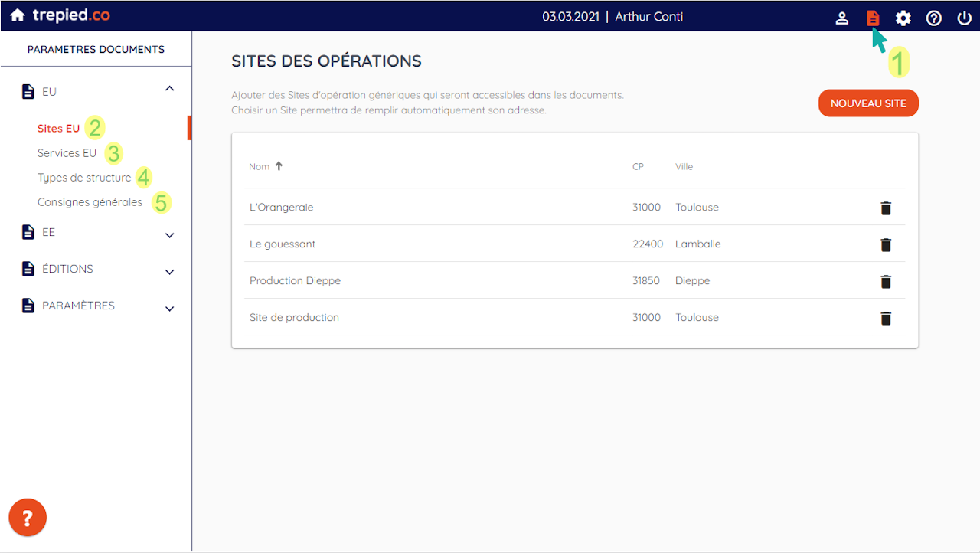This screenshot has width=980, height=553.
Task: Expand the EE section
Action: 170,235
